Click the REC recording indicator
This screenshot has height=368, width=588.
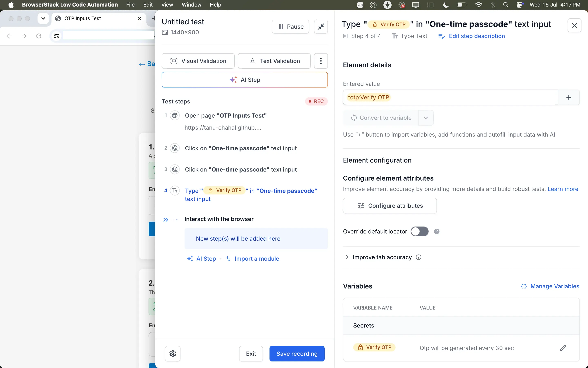click(316, 101)
